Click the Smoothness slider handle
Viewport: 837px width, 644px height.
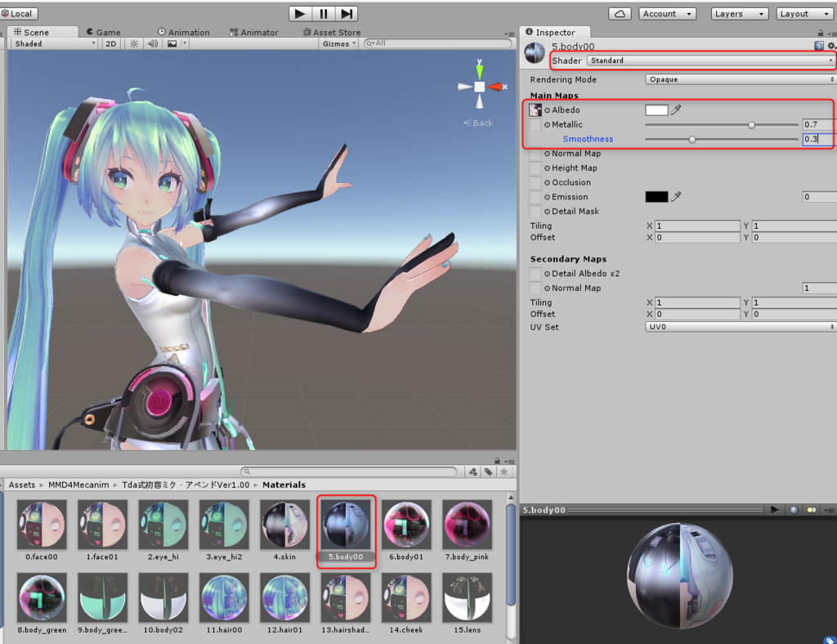[692, 139]
